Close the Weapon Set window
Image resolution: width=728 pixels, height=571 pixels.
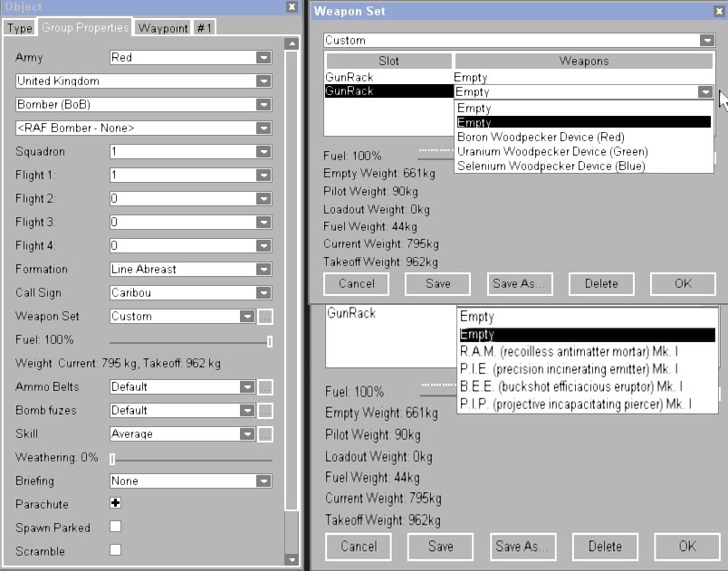(719, 11)
